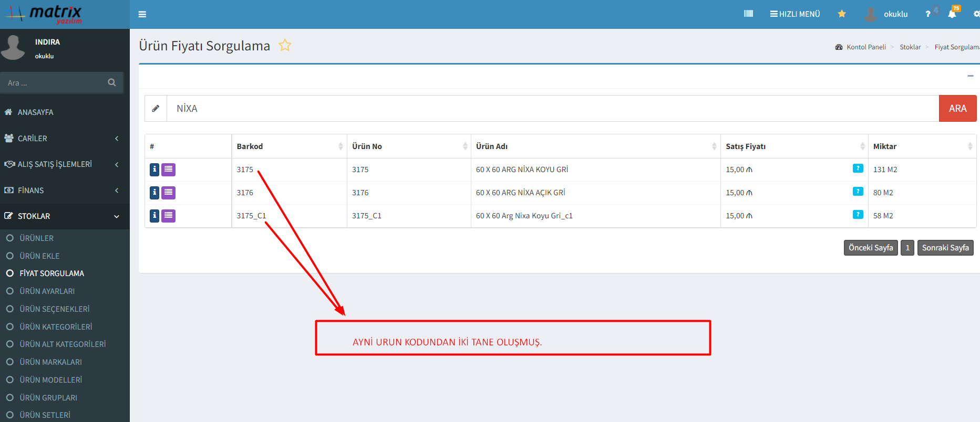The width and height of the screenshot is (980, 422).
Task: Open ÜRÜN EKLE from sidebar
Action: coord(39,256)
